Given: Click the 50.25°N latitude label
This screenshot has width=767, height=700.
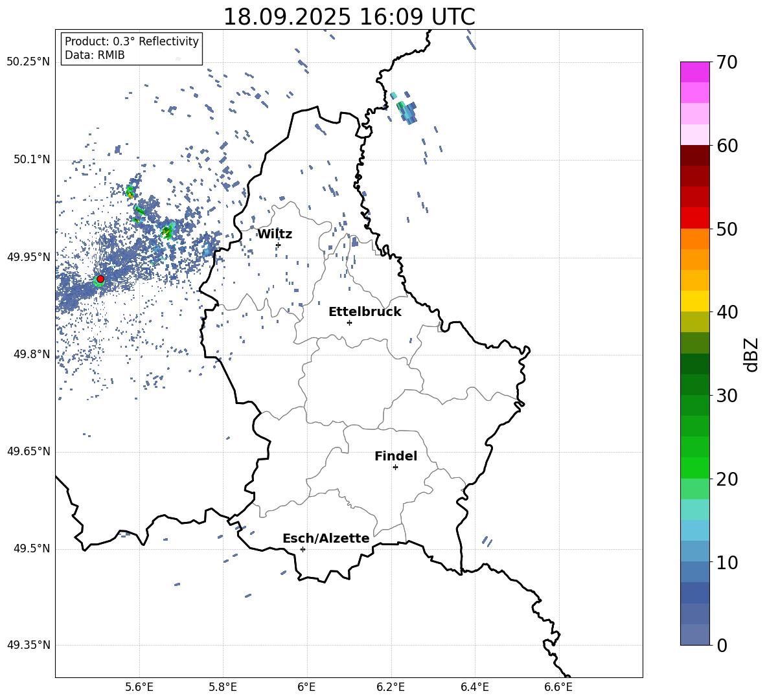Looking at the screenshot, I should (29, 62).
